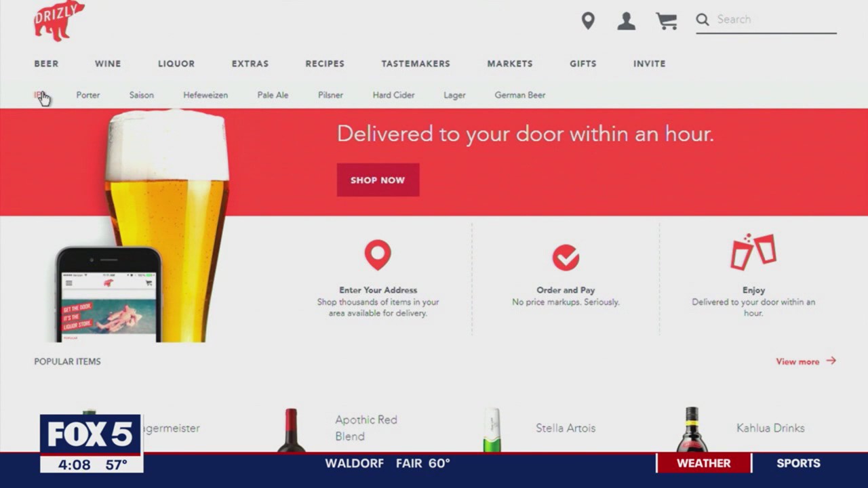Click the red Enter Your Address pin icon
The image size is (868, 488).
[x=378, y=256]
